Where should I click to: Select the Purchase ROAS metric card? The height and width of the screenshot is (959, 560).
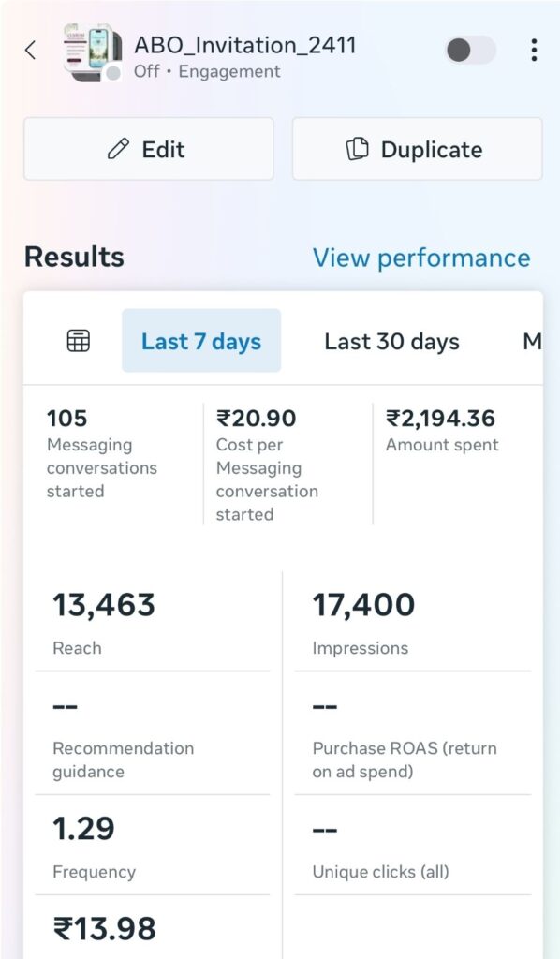[x=413, y=734]
